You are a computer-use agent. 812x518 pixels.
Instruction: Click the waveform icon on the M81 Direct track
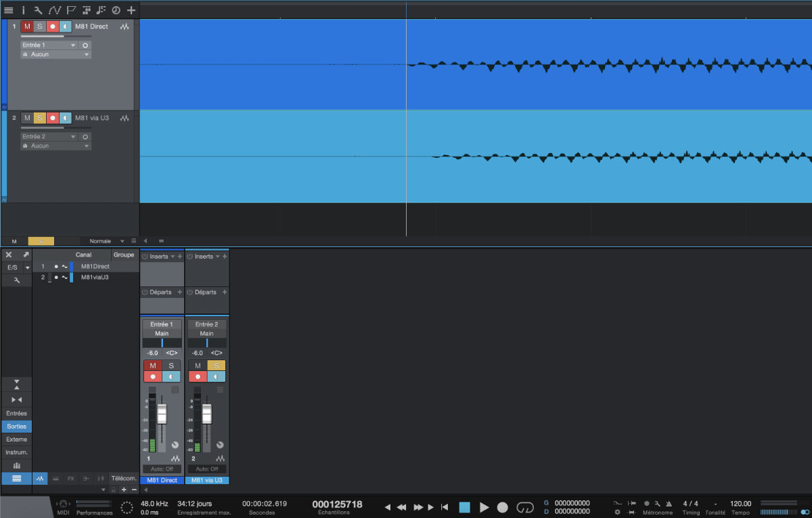tap(125, 25)
